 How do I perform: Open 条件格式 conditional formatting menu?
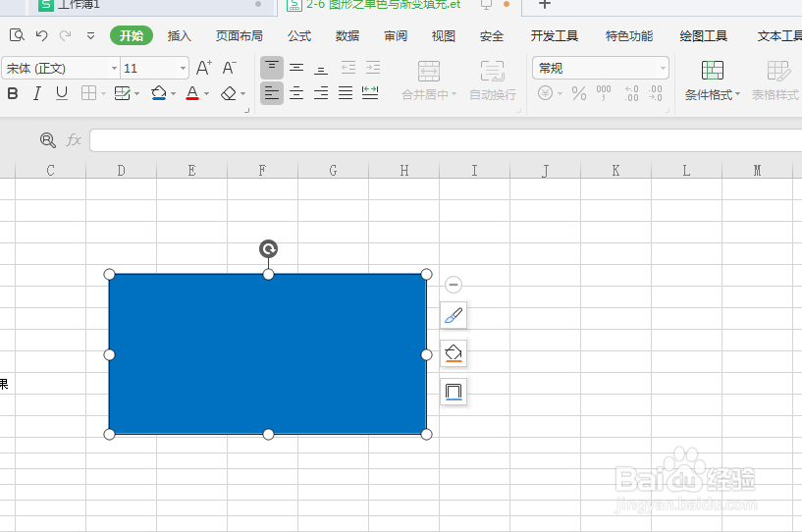click(x=712, y=80)
